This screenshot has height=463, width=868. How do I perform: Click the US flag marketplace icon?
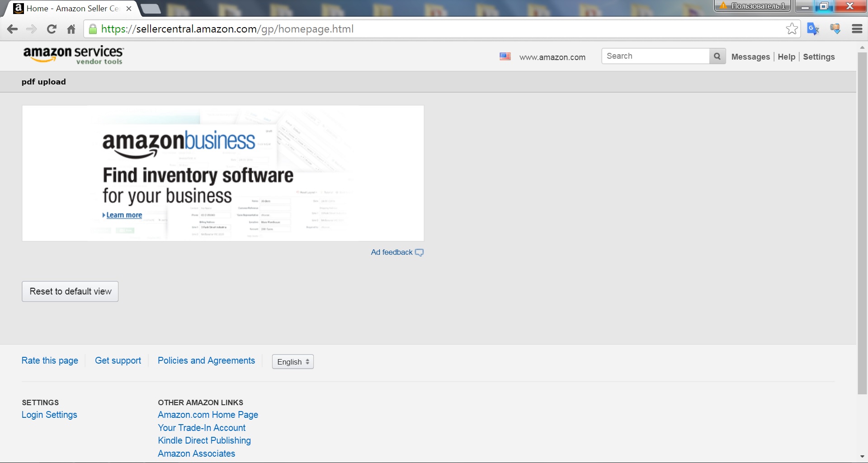(505, 56)
